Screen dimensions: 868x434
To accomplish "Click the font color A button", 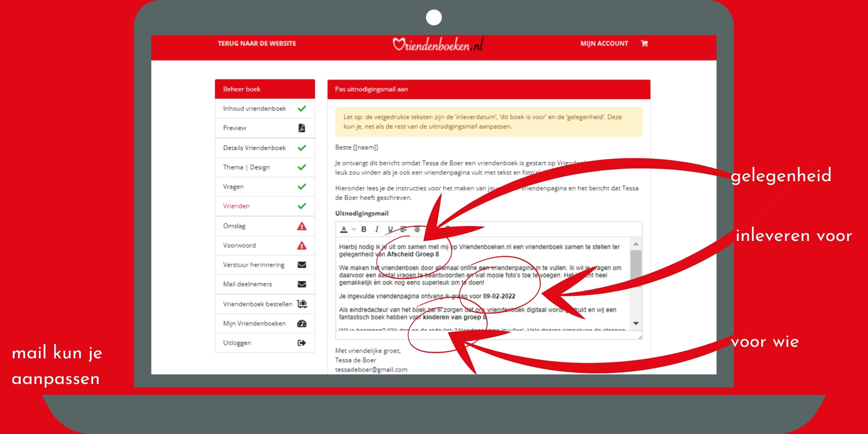I will pyautogui.click(x=344, y=229).
